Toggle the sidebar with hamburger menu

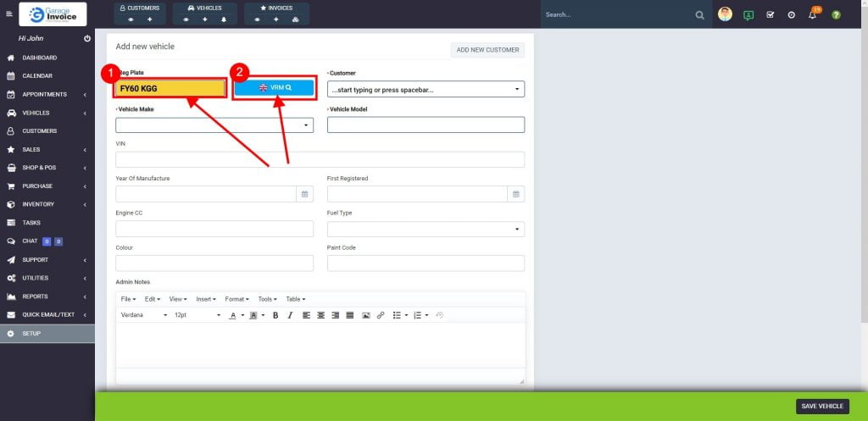pos(9,14)
